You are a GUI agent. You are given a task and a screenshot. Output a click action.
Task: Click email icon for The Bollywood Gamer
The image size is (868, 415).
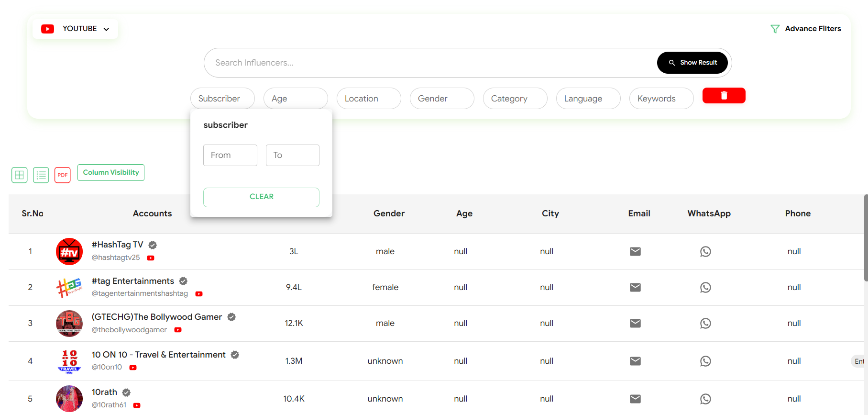tap(635, 324)
